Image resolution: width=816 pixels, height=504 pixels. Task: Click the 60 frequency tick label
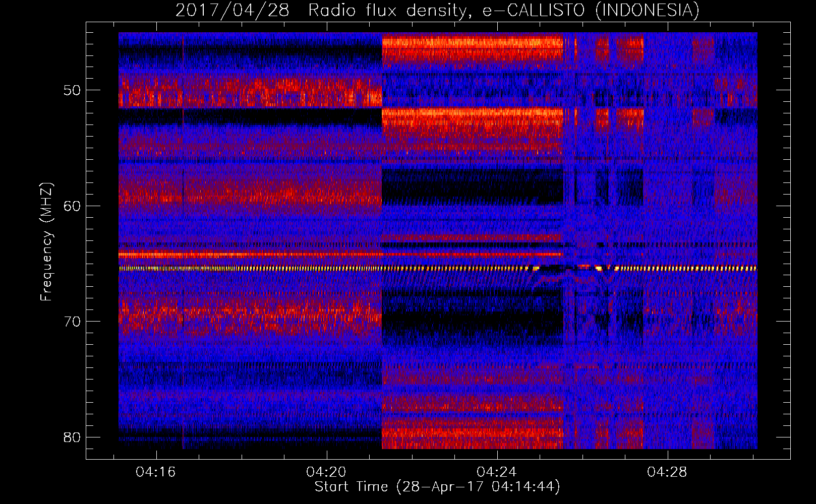pyautogui.click(x=72, y=206)
